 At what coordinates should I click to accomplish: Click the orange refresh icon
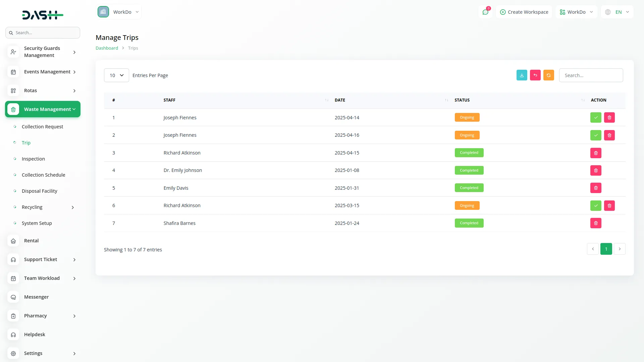point(548,75)
